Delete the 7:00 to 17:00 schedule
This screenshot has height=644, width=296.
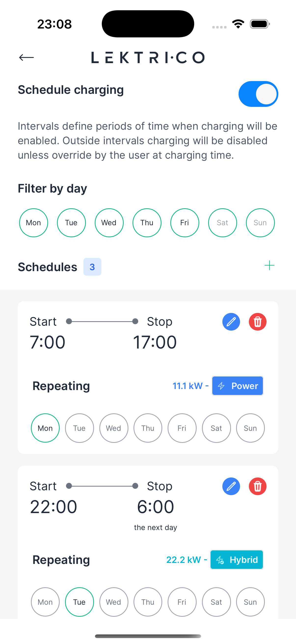coord(257,322)
